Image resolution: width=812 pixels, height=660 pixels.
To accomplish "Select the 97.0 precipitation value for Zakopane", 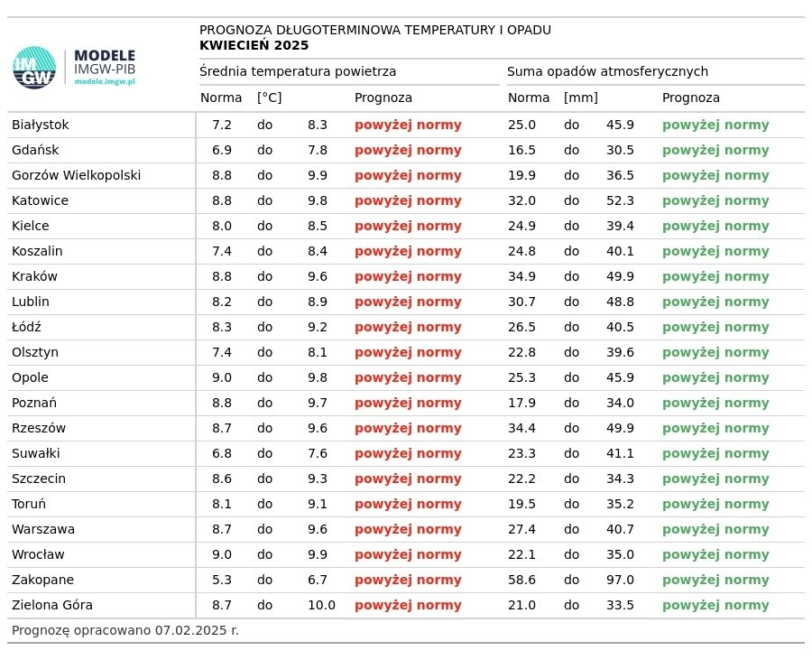I will coord(620,580).
